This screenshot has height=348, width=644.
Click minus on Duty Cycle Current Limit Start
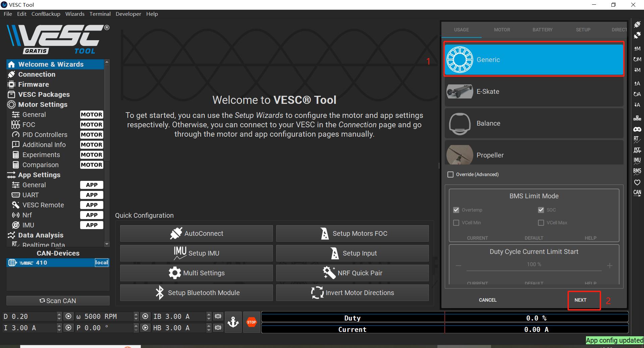(459, 266)
